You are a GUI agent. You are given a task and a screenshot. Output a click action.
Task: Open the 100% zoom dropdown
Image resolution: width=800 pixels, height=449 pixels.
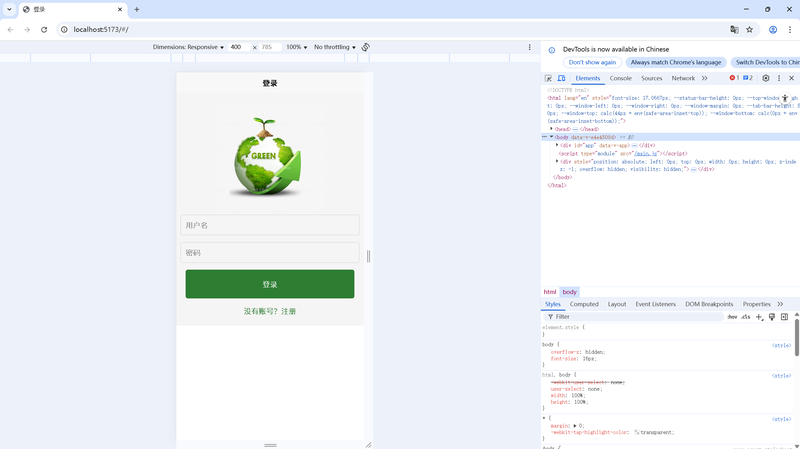pos(296,47)
